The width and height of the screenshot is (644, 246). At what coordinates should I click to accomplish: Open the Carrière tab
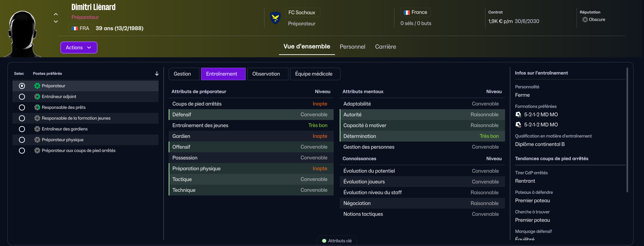pyautogui.click(x=385, y=47)
